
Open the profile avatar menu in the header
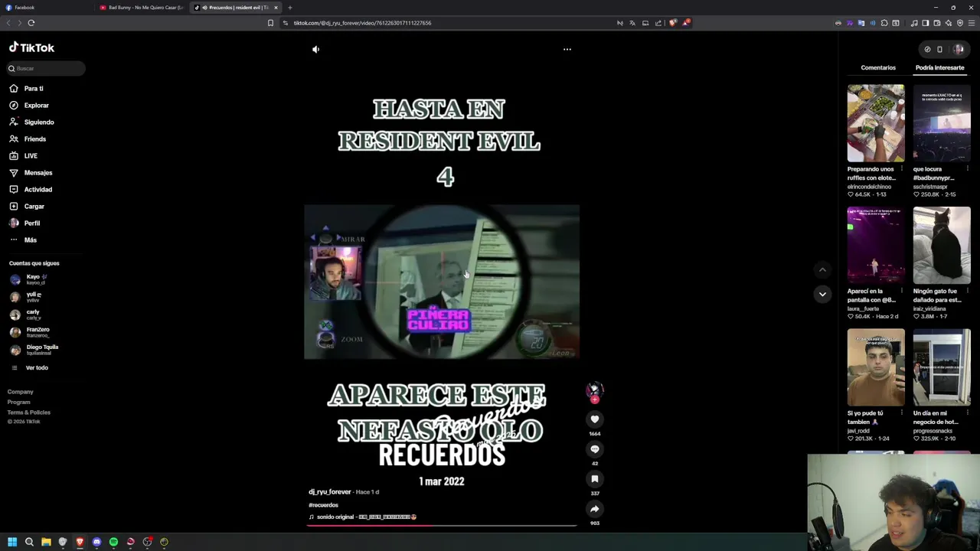coord(958,49)
